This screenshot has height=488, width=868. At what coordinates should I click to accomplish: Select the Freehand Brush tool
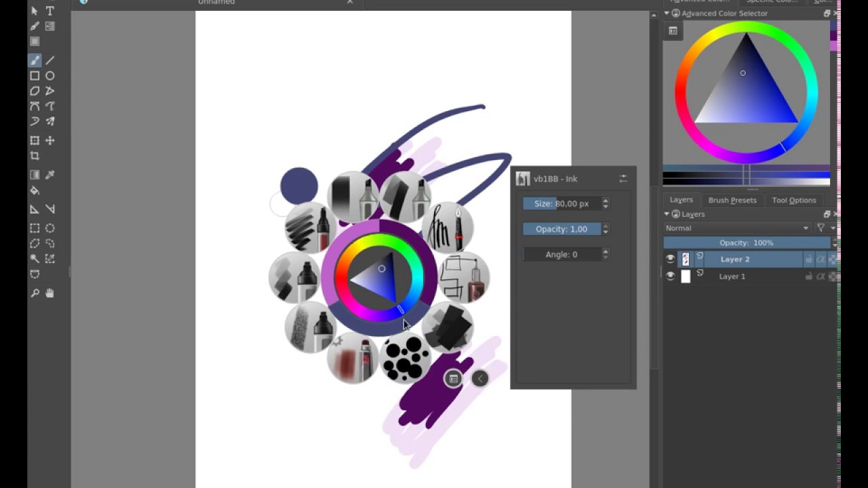click(35, 60)
